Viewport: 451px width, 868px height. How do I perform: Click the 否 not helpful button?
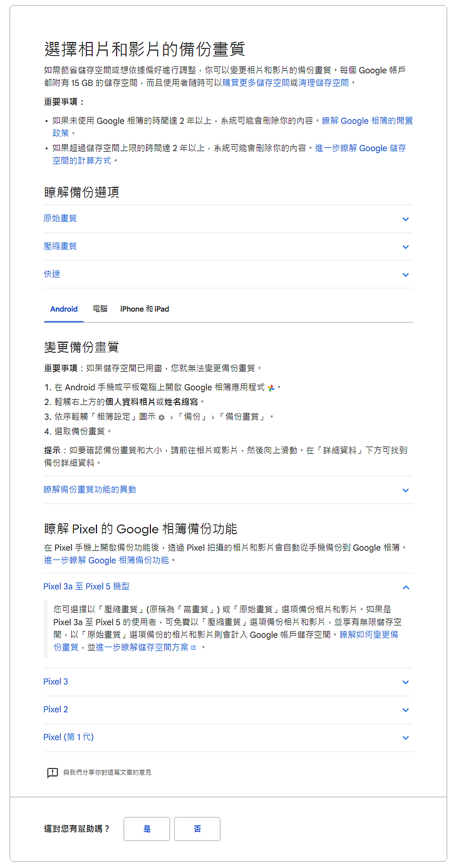[x=197, y=829]
